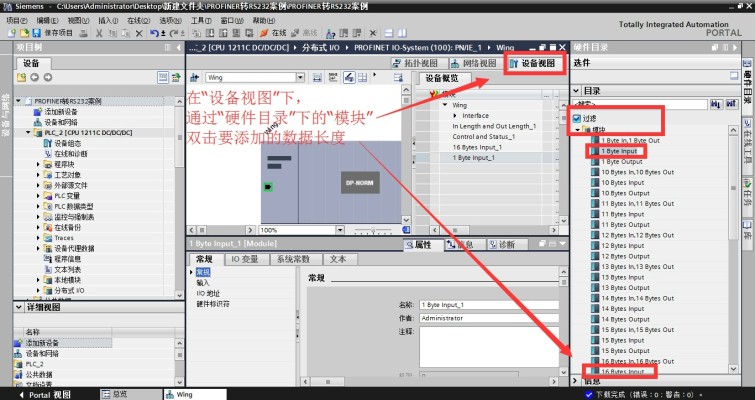The height and width of the screenshot is (400, 755).
Task: Collapse the PLC_2 CPU 1211C tree node
Action: point(28,132)
